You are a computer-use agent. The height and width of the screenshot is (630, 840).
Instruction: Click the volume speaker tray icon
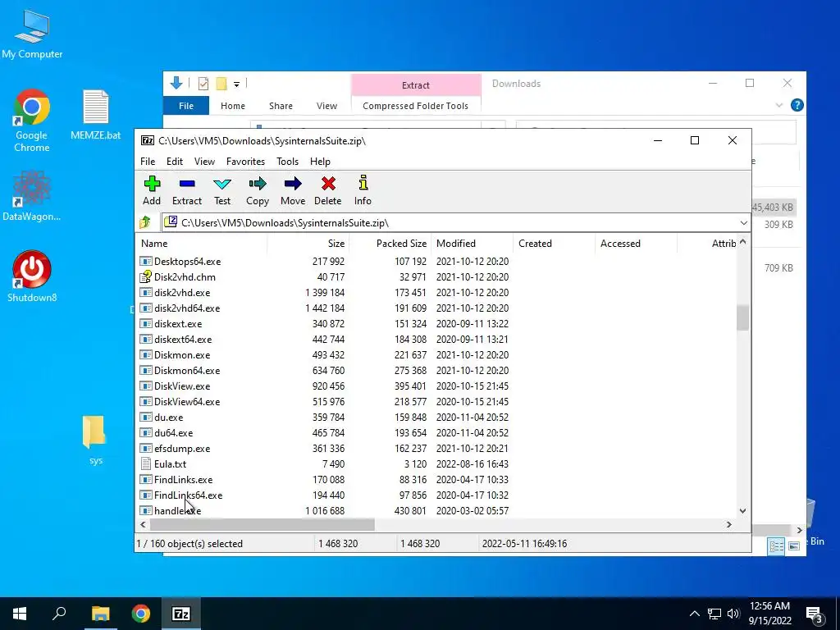733,614
